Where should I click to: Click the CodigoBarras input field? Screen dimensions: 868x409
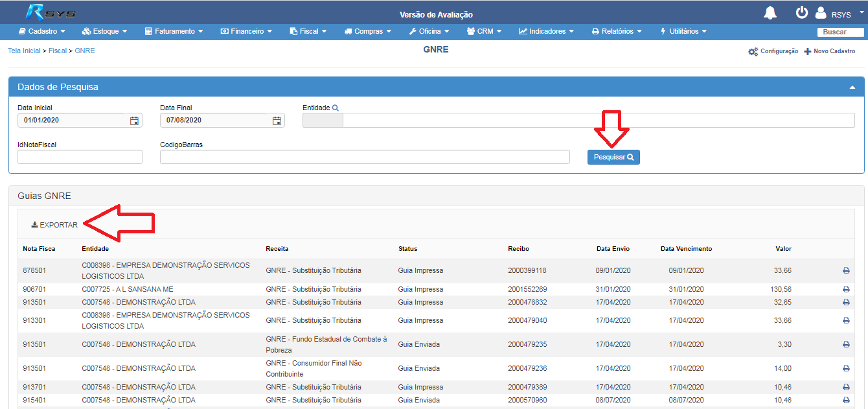[x=365, y=157]
